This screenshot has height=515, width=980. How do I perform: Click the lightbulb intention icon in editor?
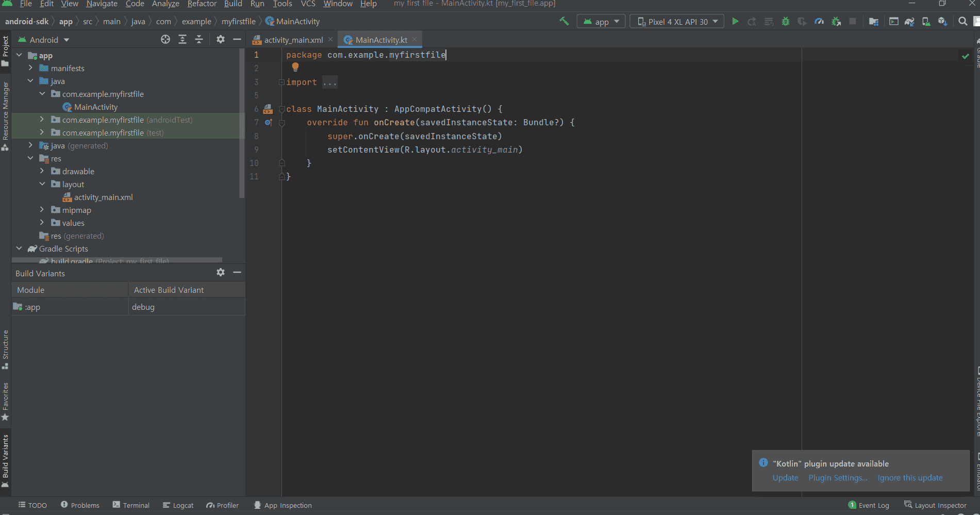(x=295, y=67)
